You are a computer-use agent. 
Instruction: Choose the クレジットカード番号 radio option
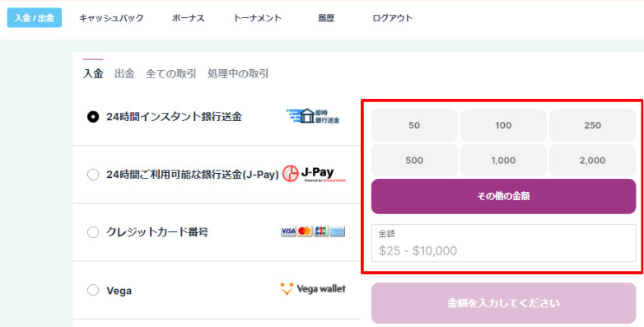tap(93, 232)
